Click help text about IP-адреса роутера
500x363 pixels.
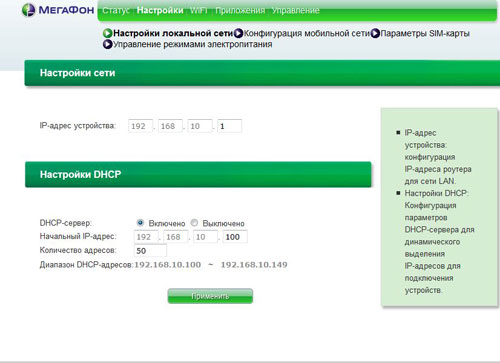(x=438, y=157)
